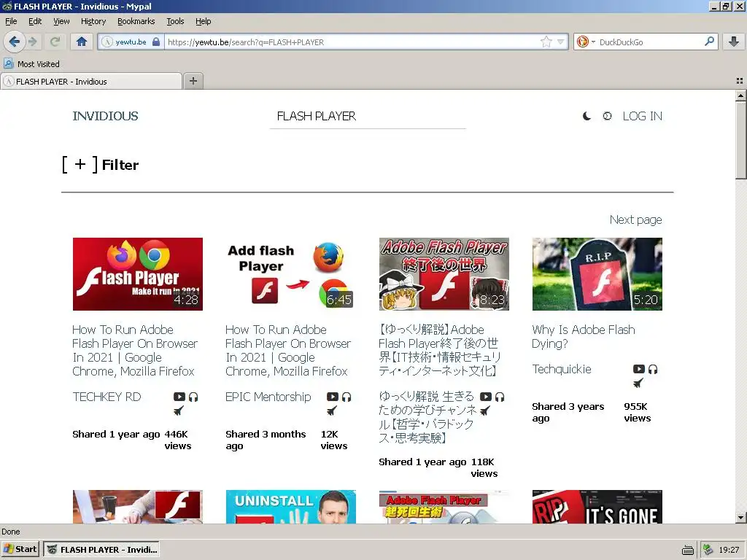Screen dimensions: 747x560
Task: Switch instance icon for Japanese Adobe Flash video
Action: tap(485, 411)
